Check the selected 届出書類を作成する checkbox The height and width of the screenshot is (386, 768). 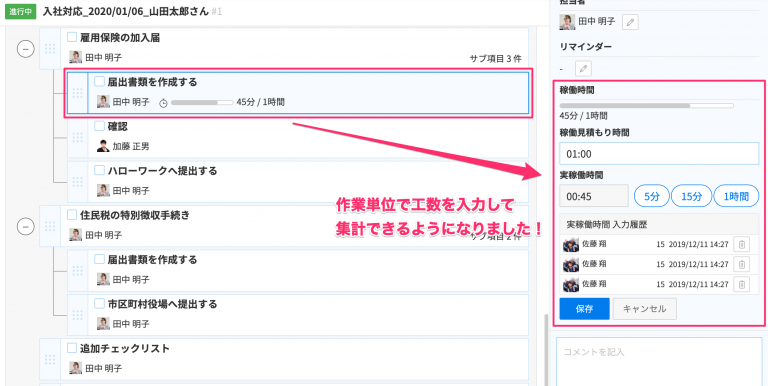pyautogui.click(x=99, y=81)
